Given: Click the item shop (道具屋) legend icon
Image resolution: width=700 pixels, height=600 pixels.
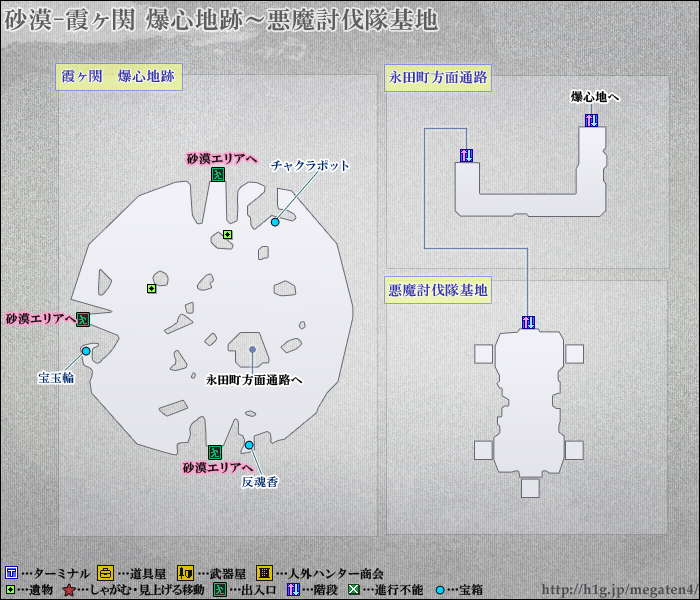Looking at the screenshot, I should [105, 573].
